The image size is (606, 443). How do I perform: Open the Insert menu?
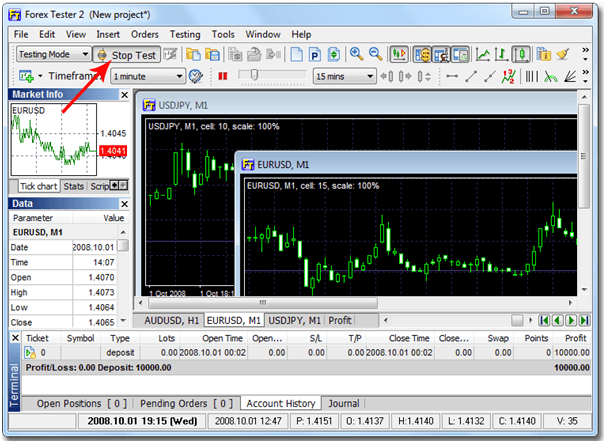[x=108, y=34]
